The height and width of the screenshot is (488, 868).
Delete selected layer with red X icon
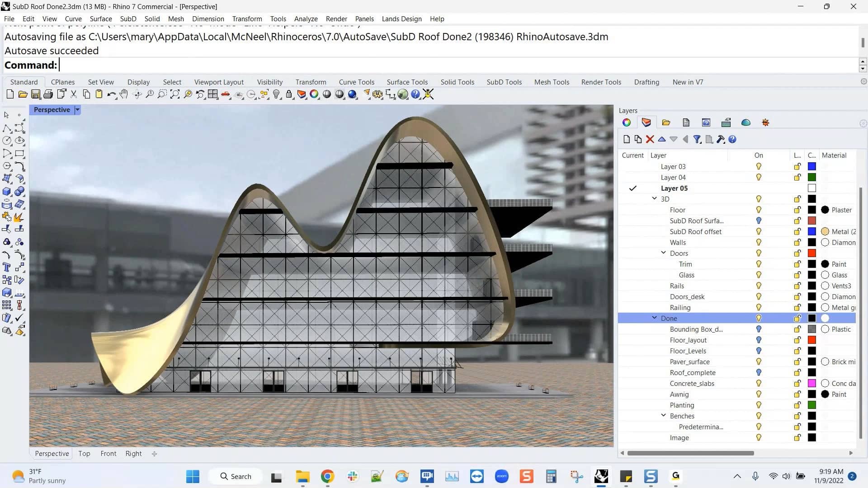(650, 139)
